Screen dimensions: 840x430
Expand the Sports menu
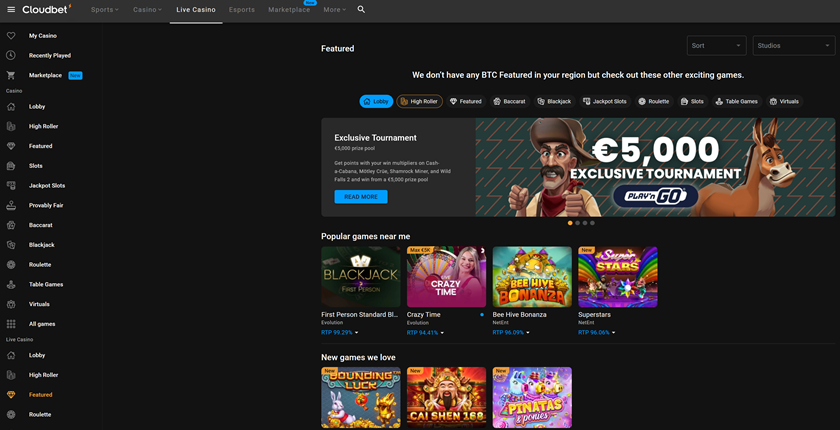pyautogui.click(x=105, y=10)
